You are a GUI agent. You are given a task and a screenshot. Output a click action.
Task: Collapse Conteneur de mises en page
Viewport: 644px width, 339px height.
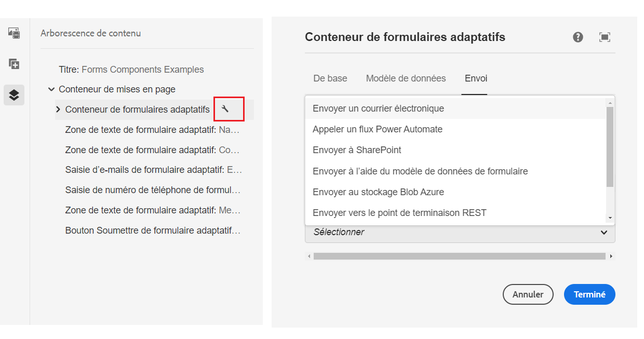tap(51, 89)
